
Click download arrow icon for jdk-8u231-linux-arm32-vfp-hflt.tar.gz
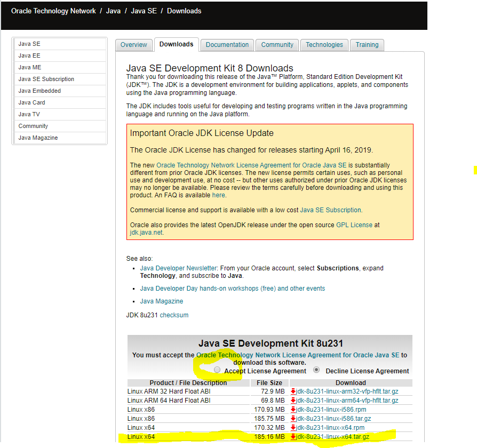(x=293, y=391)
